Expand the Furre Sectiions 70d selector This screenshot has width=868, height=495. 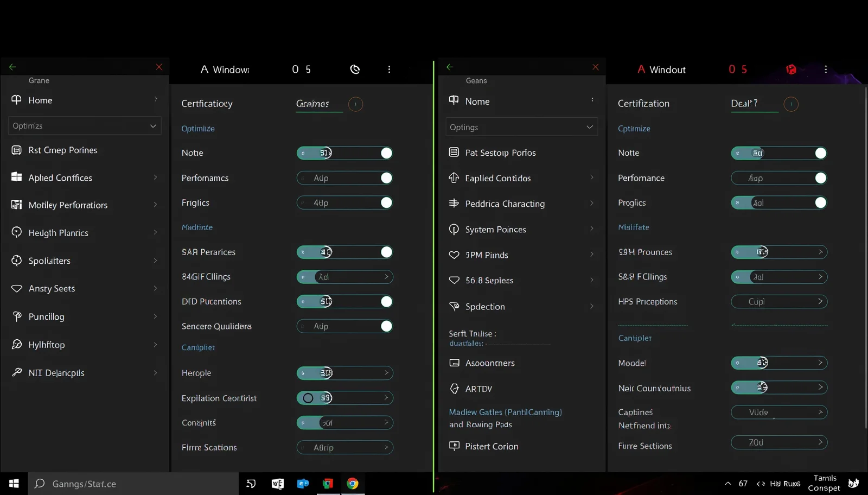779,442
